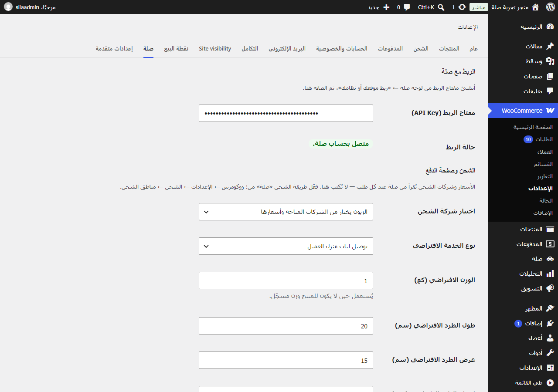Image resolution: width=558 pixels, height=392 pixels.
Task: Select the Site visibility tab
Action: (x=215, y=49)
